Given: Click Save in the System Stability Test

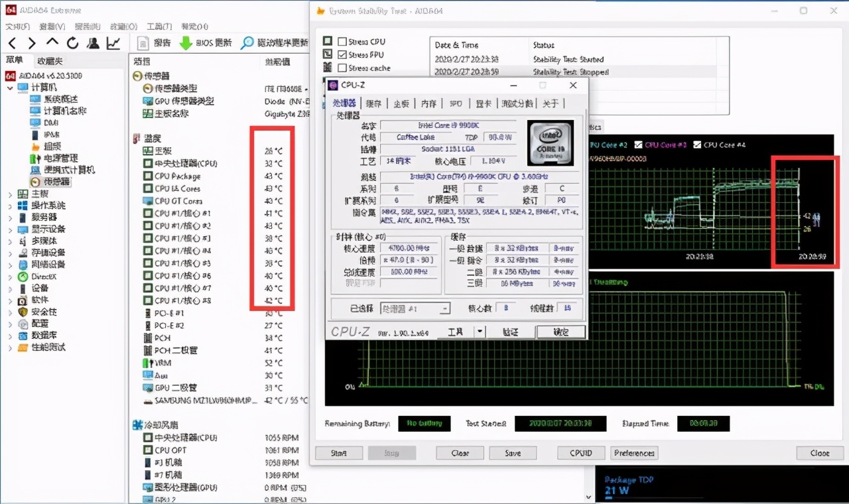Looking at the screenshot, I should pos(513,454).
